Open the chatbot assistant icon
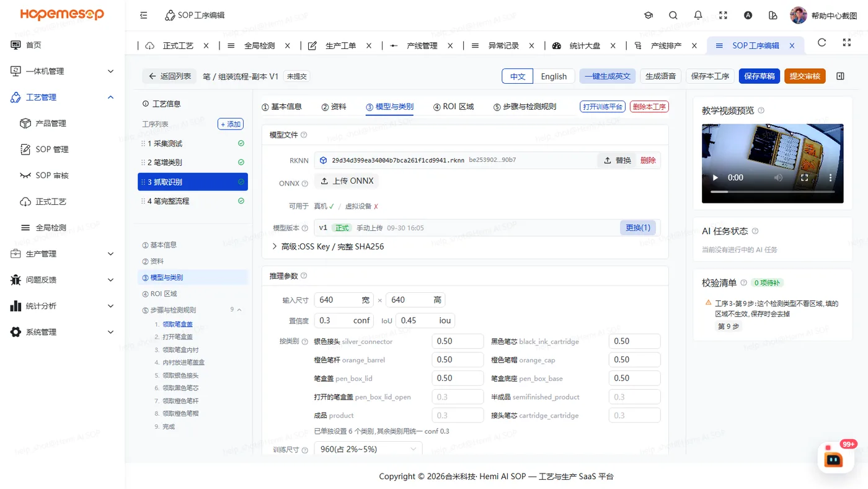Screen dimensions: 868x489 click(835, 460)
